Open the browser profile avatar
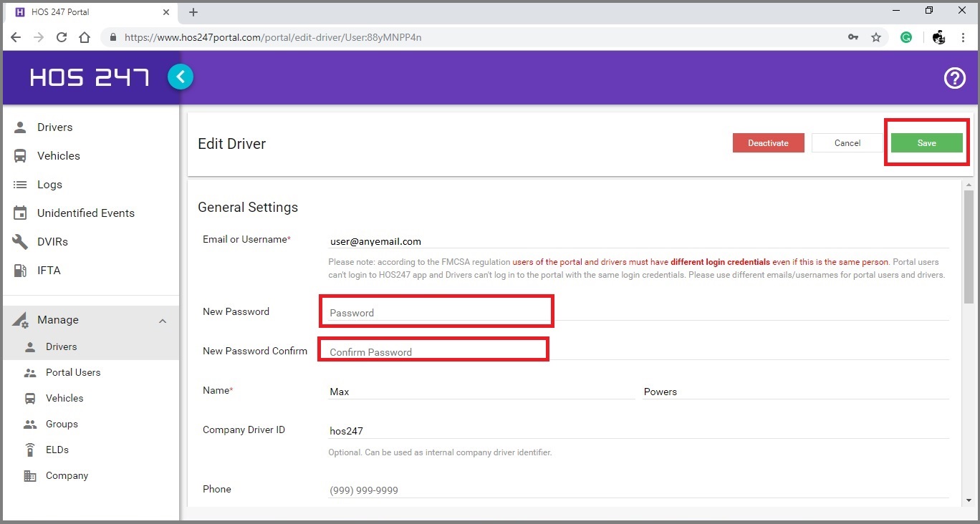 click(x=939, y=37)
